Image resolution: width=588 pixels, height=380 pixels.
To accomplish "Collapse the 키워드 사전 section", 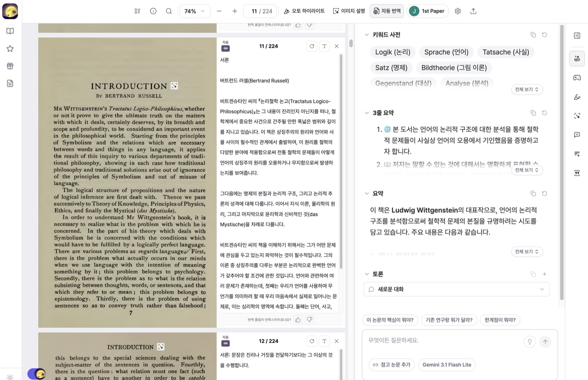I will [367, 35].
